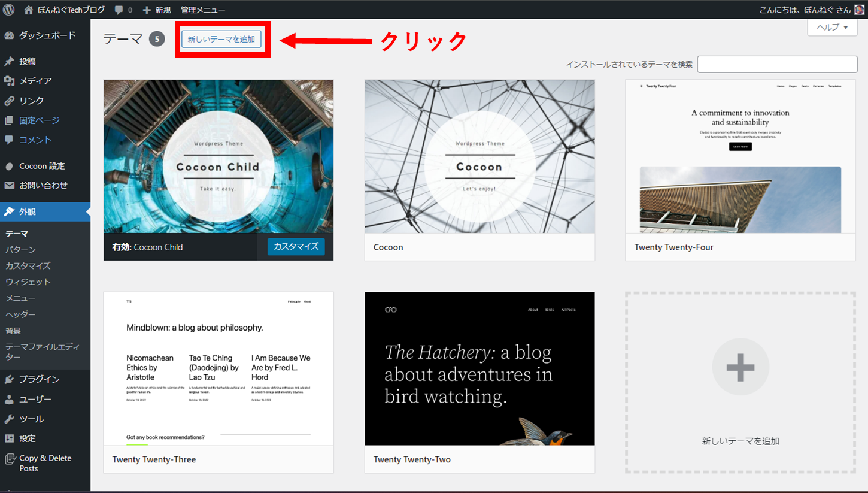Click the ダッシュボード gauge icon

coord(9,35)
